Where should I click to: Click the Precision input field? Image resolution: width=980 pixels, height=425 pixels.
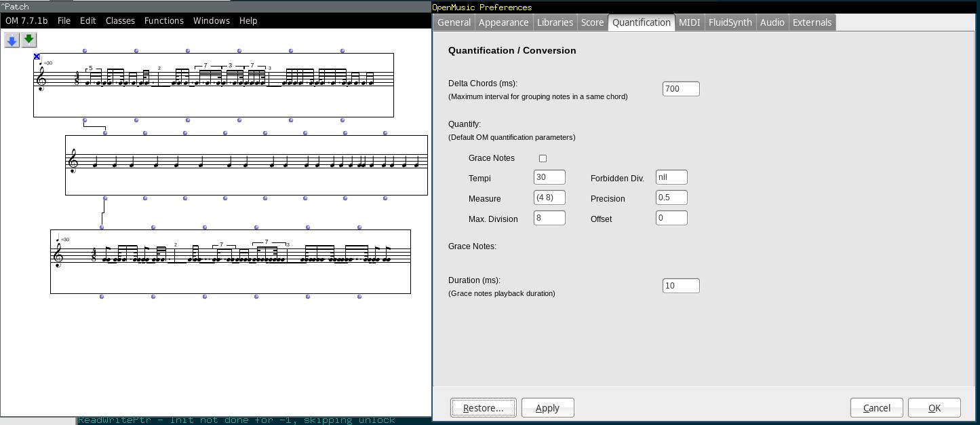[671, 198]
